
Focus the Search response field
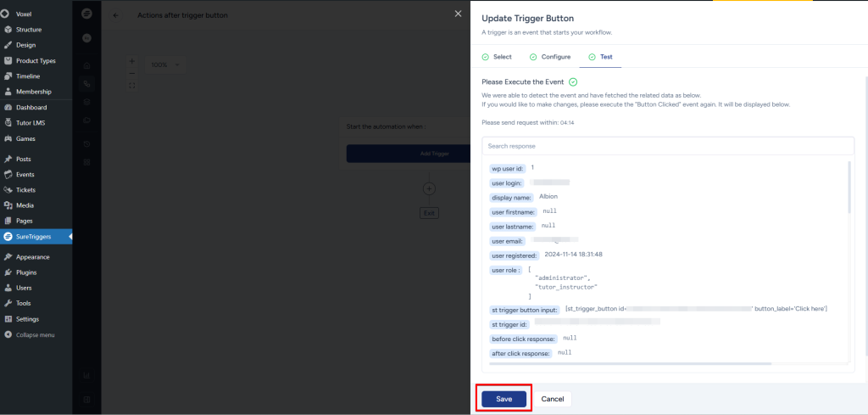[x=667, y=146]
